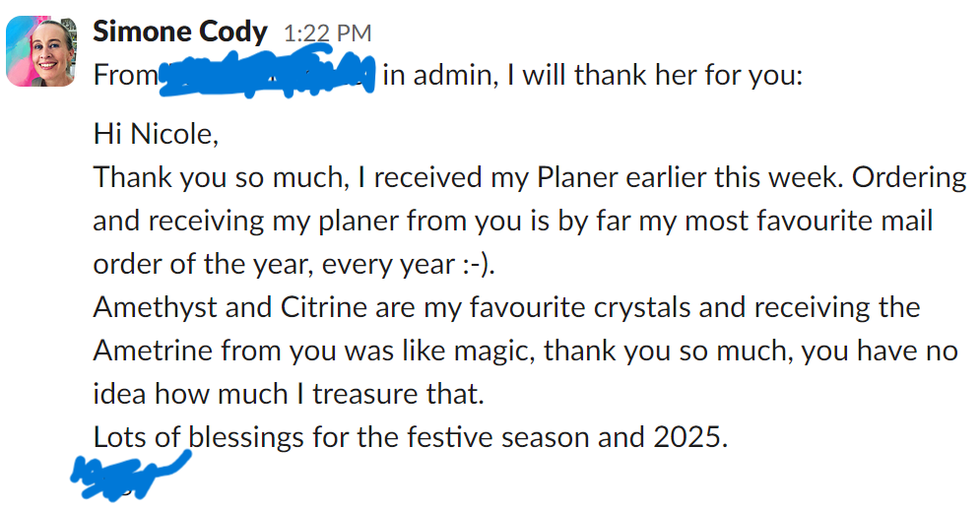
Task: Click the "Hi Nicole," greeting line
Action: pyautogui.click(x=154, y=133)
